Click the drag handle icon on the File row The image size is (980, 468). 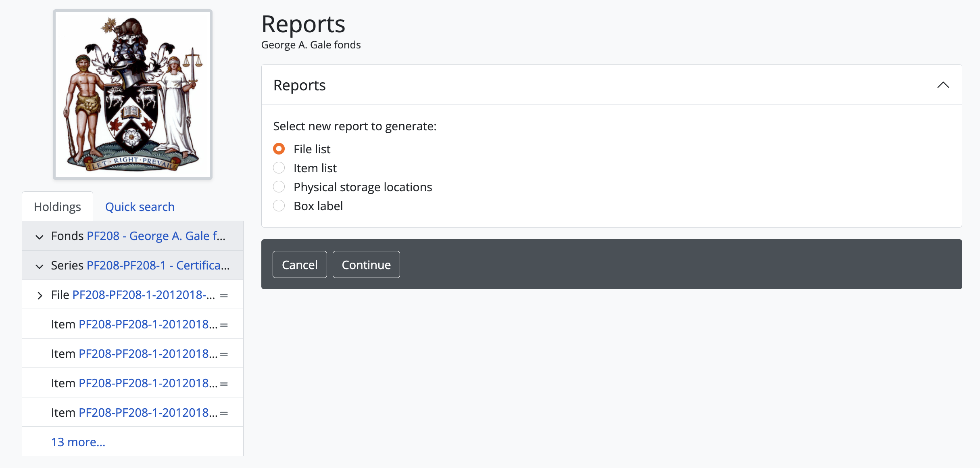(224, 295)
